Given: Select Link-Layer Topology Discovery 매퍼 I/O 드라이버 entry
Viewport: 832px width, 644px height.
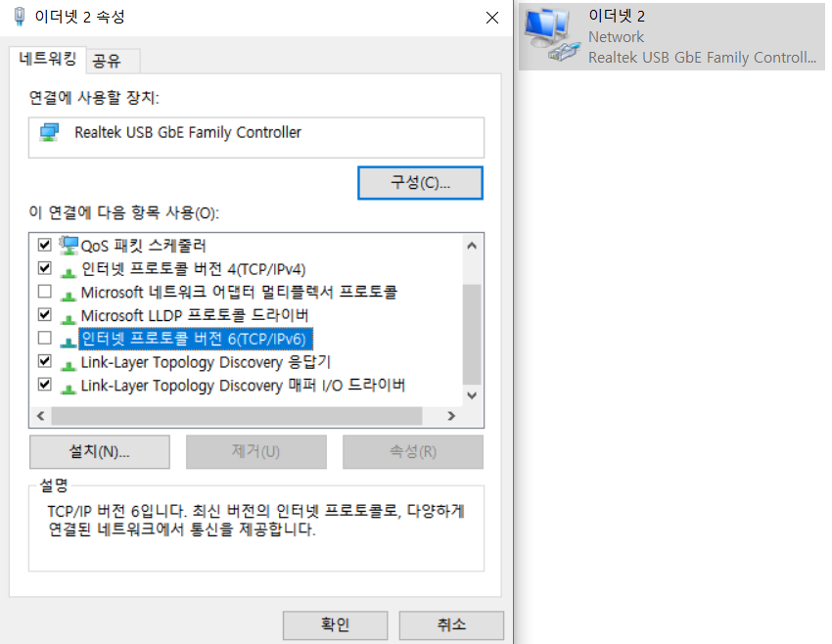Looking at the screenshot, I should pyautogui.click(x=243, y=386).
